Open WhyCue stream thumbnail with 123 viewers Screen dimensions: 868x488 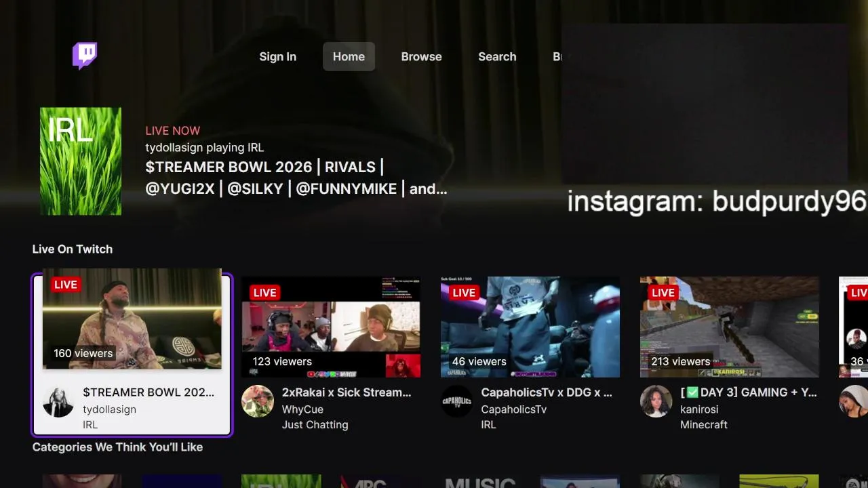point(331,327)
